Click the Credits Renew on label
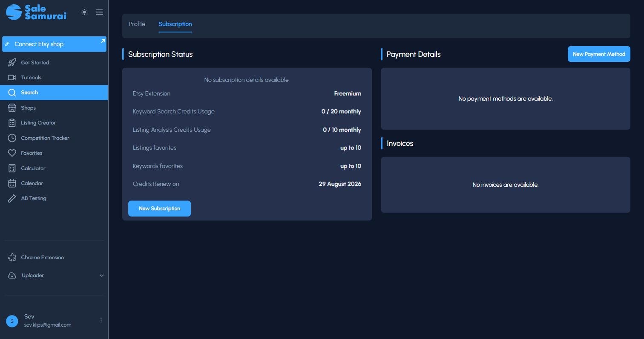This screenshot has width=644, height=339. coord(155,184)
